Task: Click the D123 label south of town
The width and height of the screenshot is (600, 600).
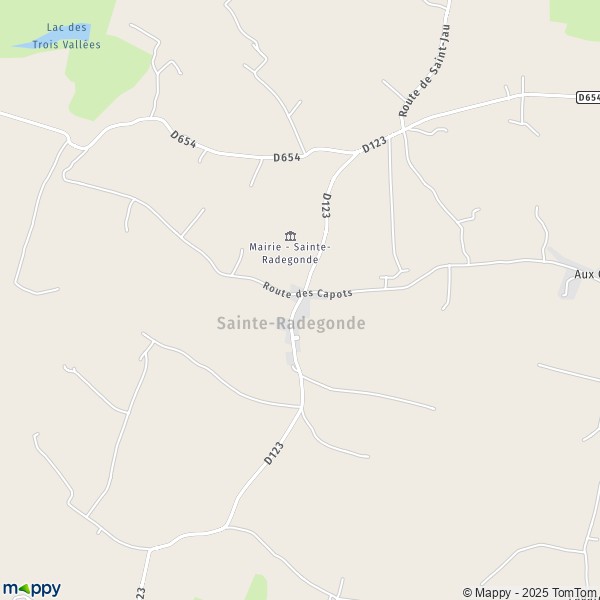Action: coord(274,453)
